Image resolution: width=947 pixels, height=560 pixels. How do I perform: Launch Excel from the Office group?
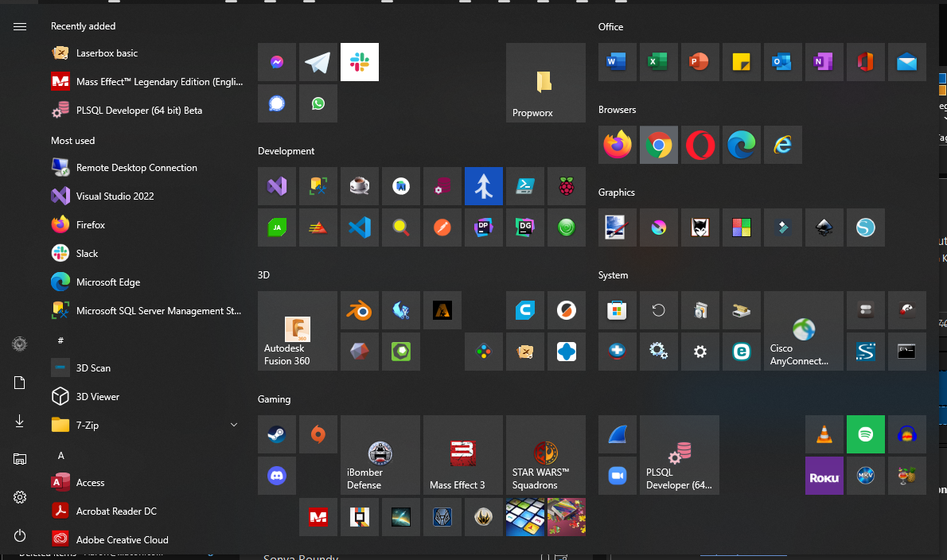[x=658, y=61]
